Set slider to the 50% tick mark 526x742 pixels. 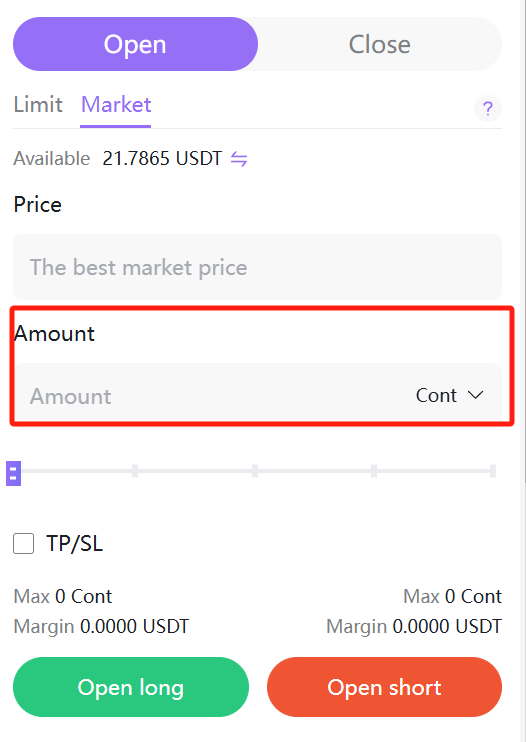tap(255, 471)
